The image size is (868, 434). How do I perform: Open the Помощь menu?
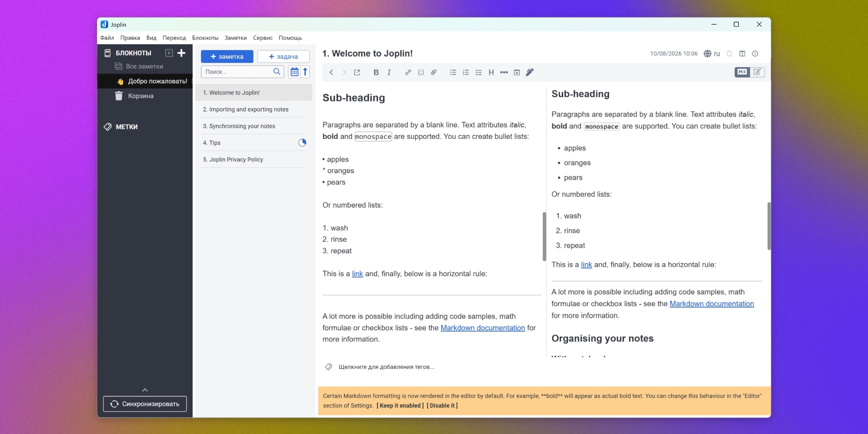pyautogui.click(x=290, y=38)
